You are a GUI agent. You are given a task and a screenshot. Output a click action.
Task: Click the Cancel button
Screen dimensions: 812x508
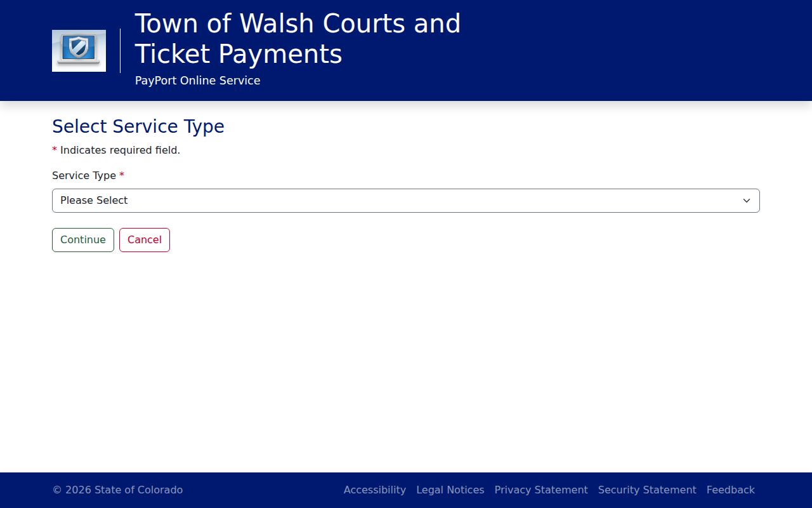(145, 240)
